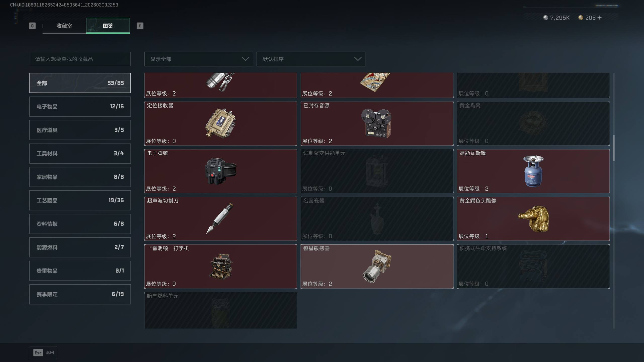Image resolution: width=644 pixels, height=362 pixels.
Task: Click the 黄金鳄鱼头雕像 golden statue icon
Action: [533, 219]
